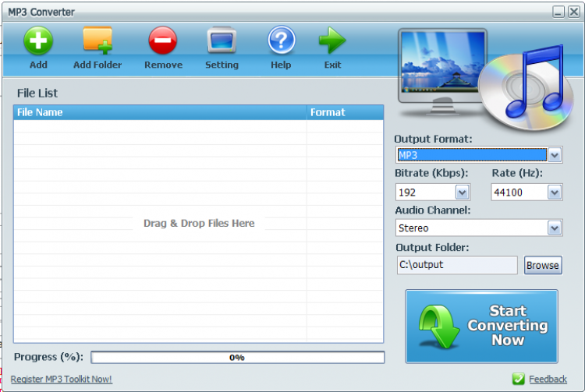Click the green Exit arrow icon
The image size is (585, 392).
(332, 41)
